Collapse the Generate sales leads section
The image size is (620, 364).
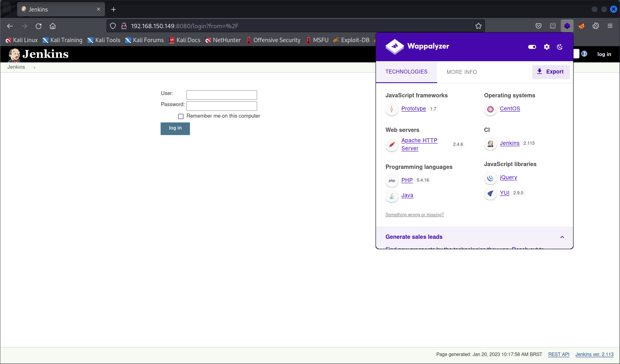tap(562, 237)
